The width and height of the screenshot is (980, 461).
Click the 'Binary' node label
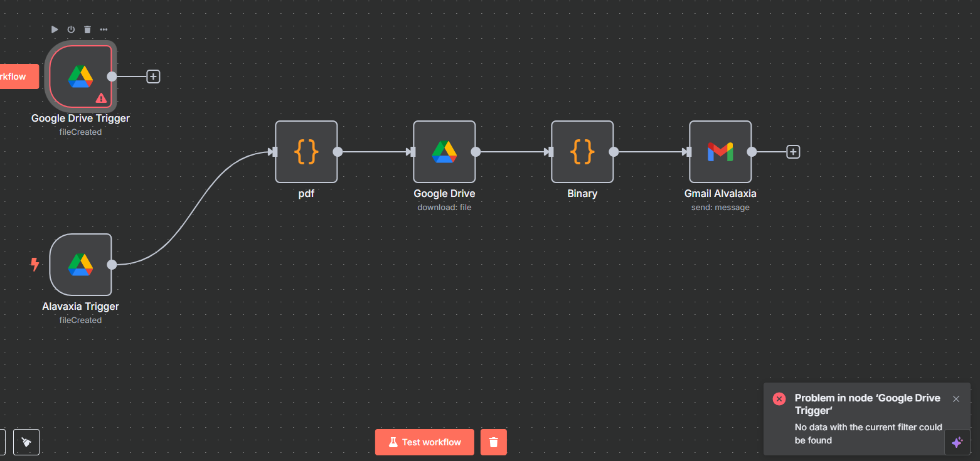click(582, 193)
